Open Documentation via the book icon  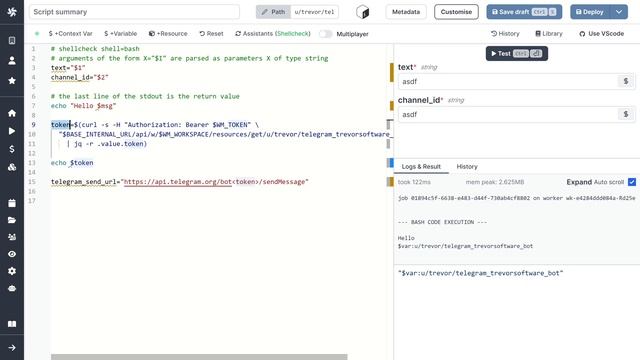[x=12, y=324]
